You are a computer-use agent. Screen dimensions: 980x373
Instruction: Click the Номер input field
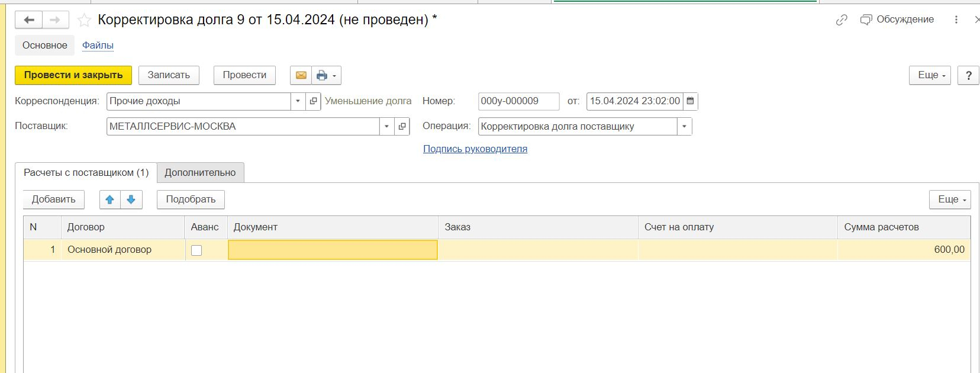pos(518,101)
